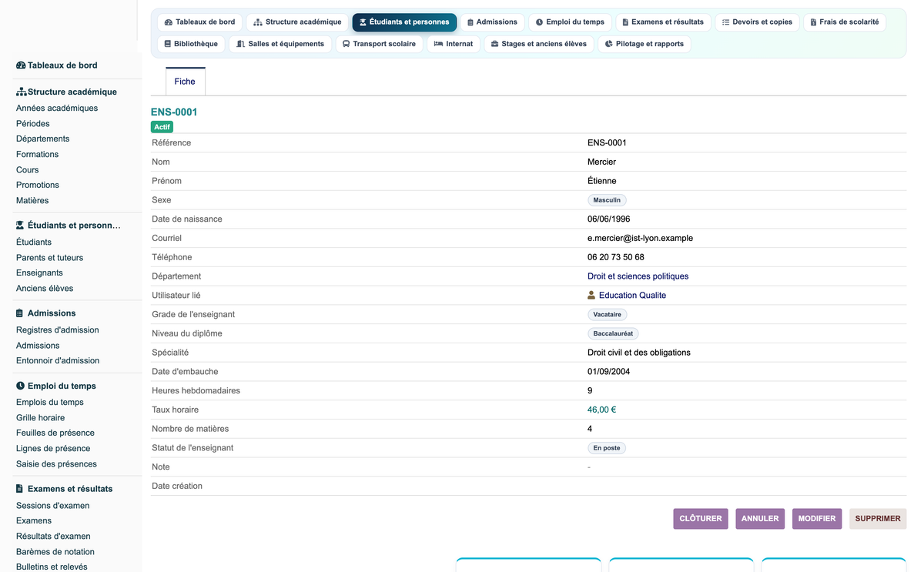Click the sidebar Admissions clipboard icon
This screenshot has width=924, height=572.
point(20,313)
